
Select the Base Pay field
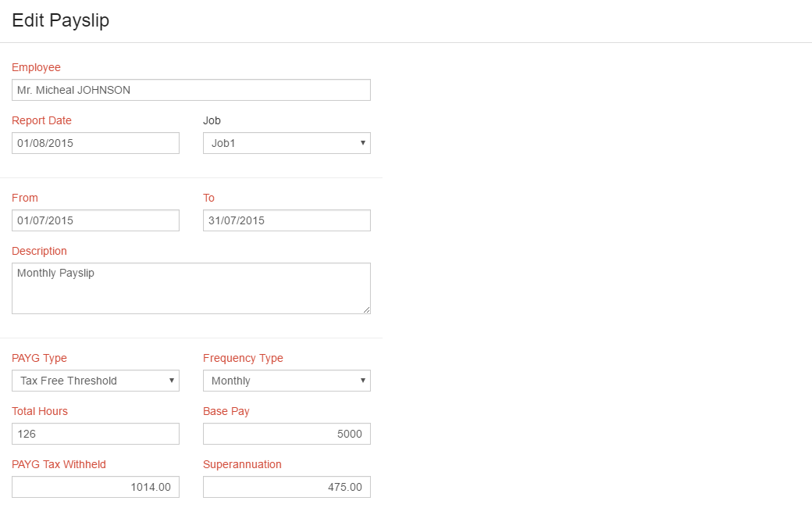click(x=286, y=434)
